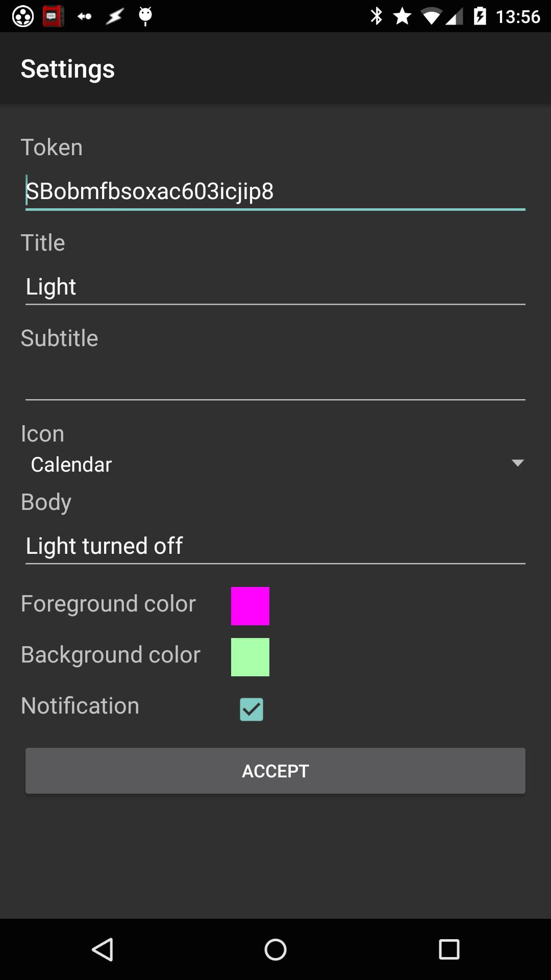
Task: Open Recent apps with the square button
Action: [x=448, y=949]
